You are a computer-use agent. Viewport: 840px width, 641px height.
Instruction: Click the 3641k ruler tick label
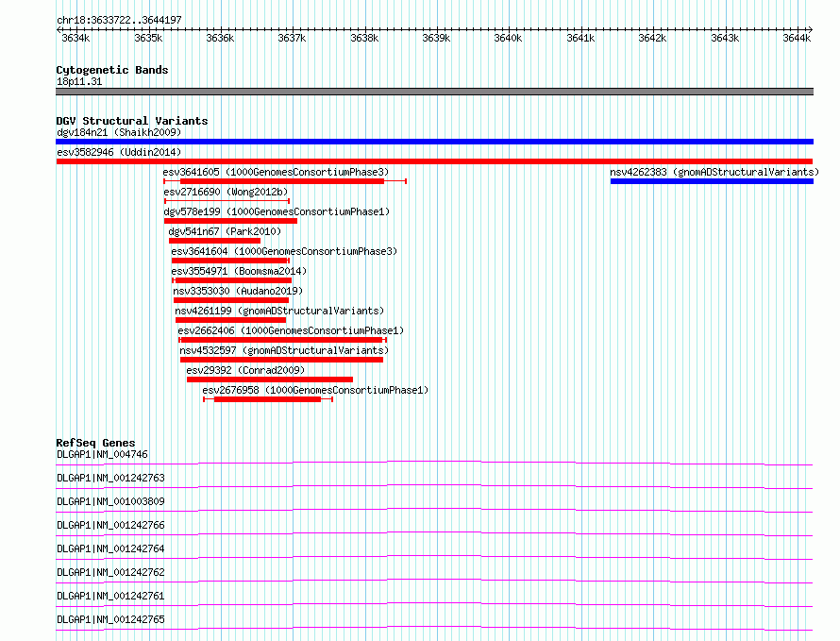pyautogui.click(x=580, y=38)
